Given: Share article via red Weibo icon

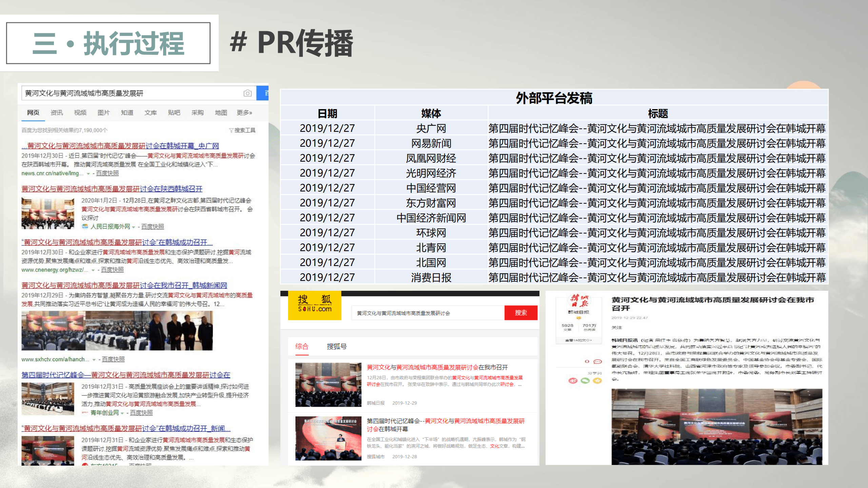Looking at the screenshot, I should (x=573, y=381).
